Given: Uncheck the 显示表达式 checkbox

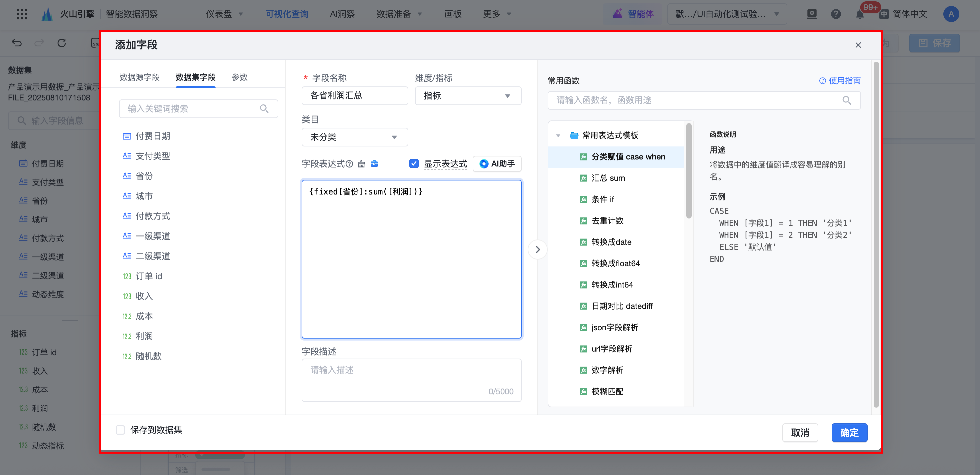Looking at the screenshot, I should [x=414, y=164].
